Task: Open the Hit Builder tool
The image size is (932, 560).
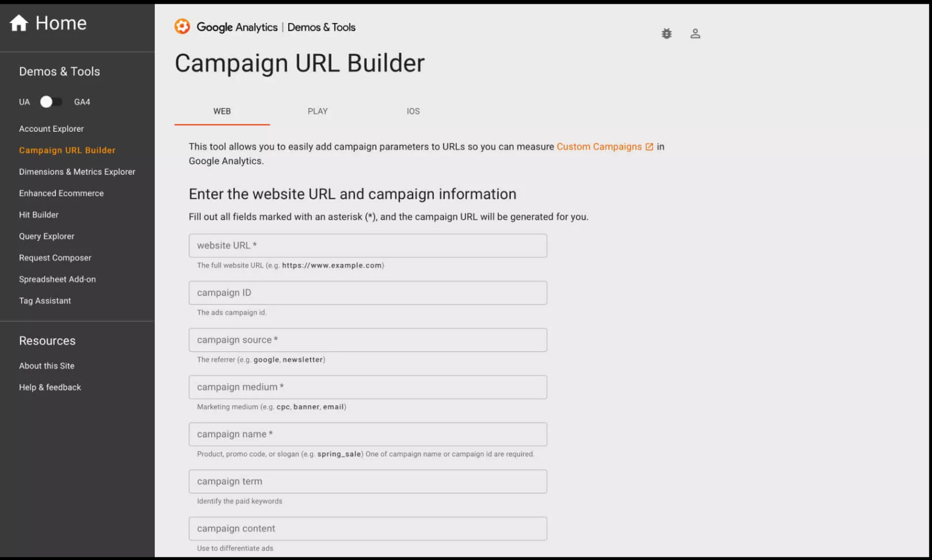Action: (x=39, y=214)
